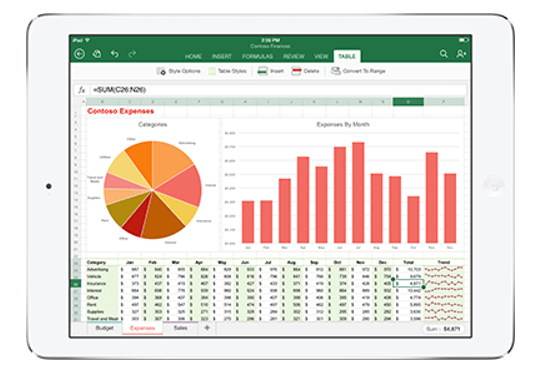The image size is (542, 376).
Task: Open the REVIEW ribbon tab
Action: (x=294, y=56)
